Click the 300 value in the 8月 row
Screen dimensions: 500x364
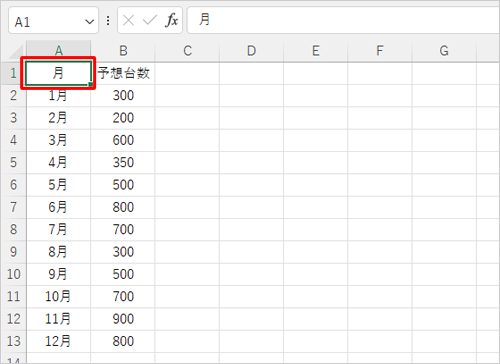[x=123, y=252]
